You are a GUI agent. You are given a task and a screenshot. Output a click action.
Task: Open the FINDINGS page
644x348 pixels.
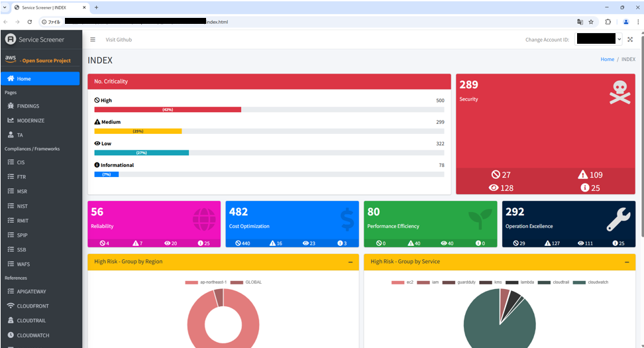point(40,105)
